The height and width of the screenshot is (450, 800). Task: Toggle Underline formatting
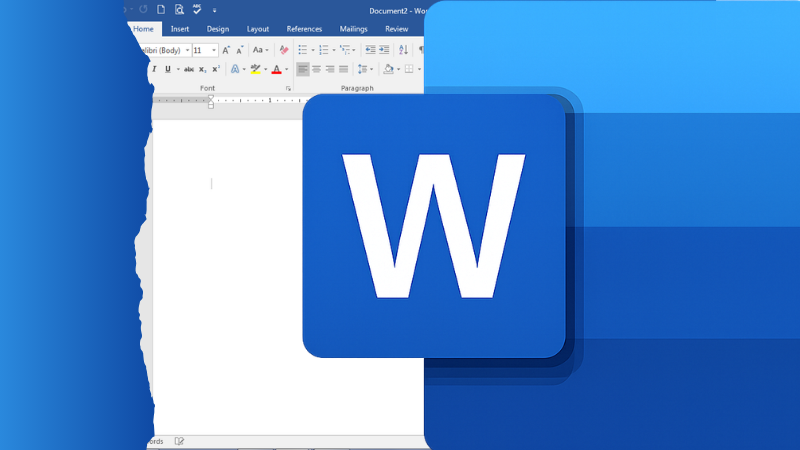(167, 69)
